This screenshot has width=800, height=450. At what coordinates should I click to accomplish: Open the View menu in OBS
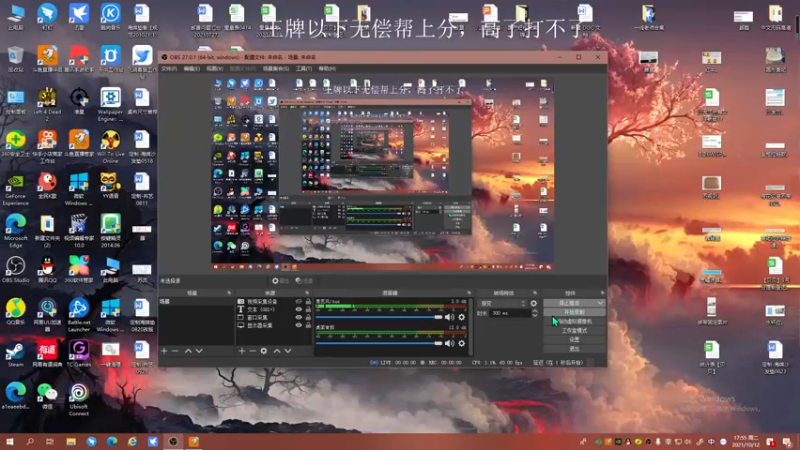[x=215, y=68]
